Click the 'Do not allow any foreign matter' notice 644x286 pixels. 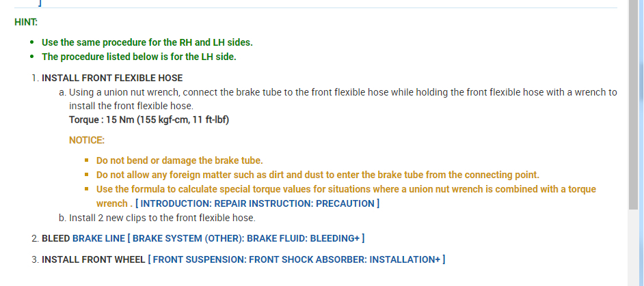[x=317, y=175]
